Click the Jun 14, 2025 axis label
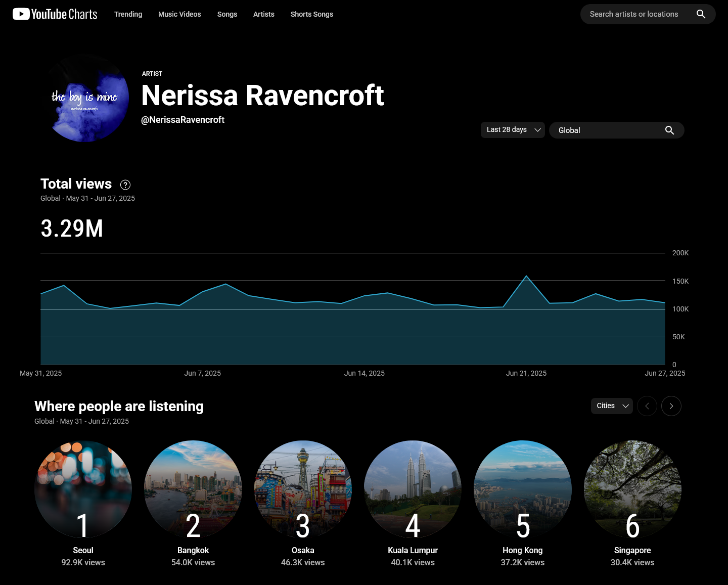This screenshot has height=585, width=728. (x=365, y=373)
